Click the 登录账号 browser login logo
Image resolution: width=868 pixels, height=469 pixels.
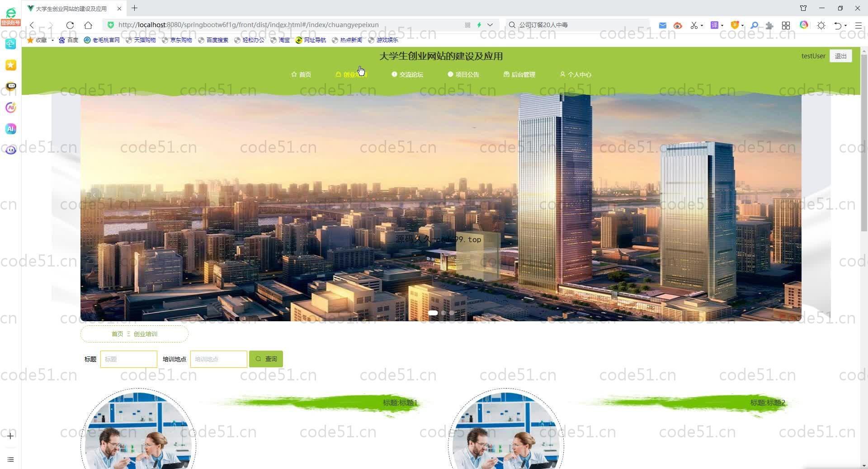pyautogui.click(x=11, y=17)
